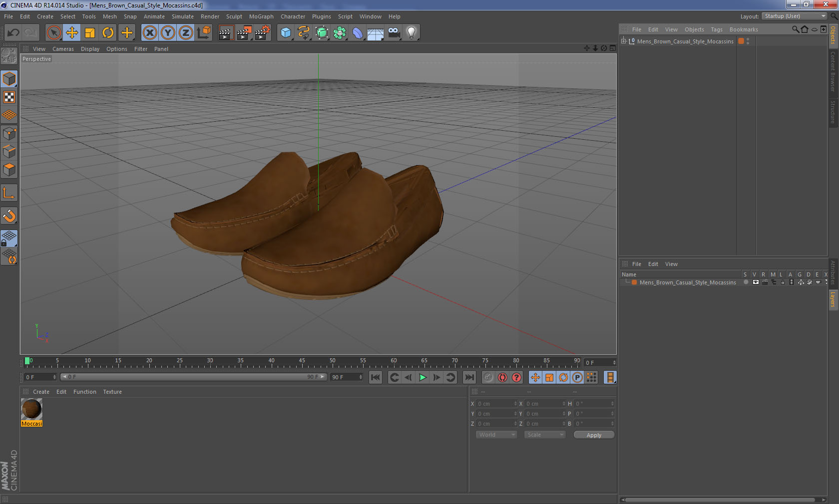Switch to Model mode cube icon
This screenshot has width=839, height=504.
tap(9, 79)
